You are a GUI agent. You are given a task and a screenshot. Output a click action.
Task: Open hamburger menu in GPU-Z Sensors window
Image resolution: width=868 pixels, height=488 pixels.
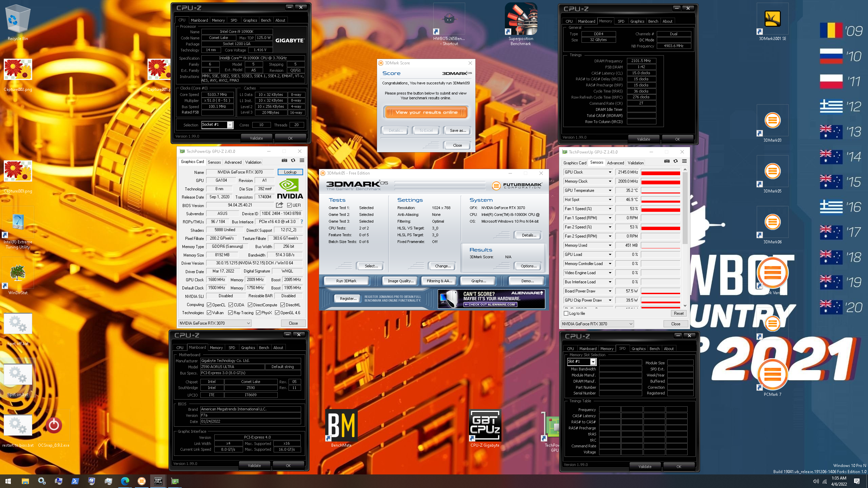[x=684, y=161]
